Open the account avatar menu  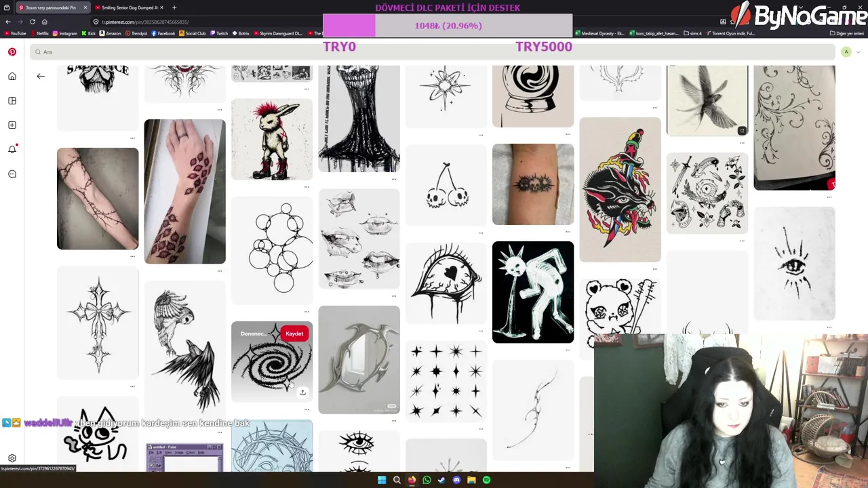point(846,52)
